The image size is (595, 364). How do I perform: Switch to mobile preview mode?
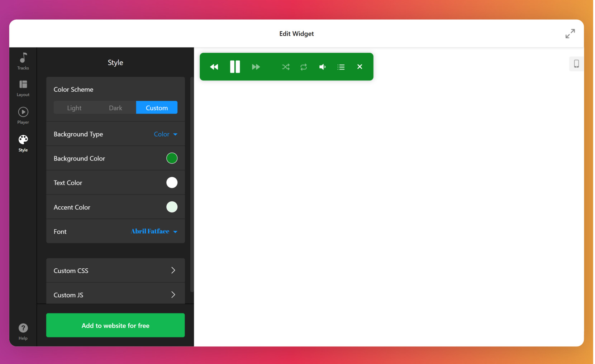(x=576, y=64)
